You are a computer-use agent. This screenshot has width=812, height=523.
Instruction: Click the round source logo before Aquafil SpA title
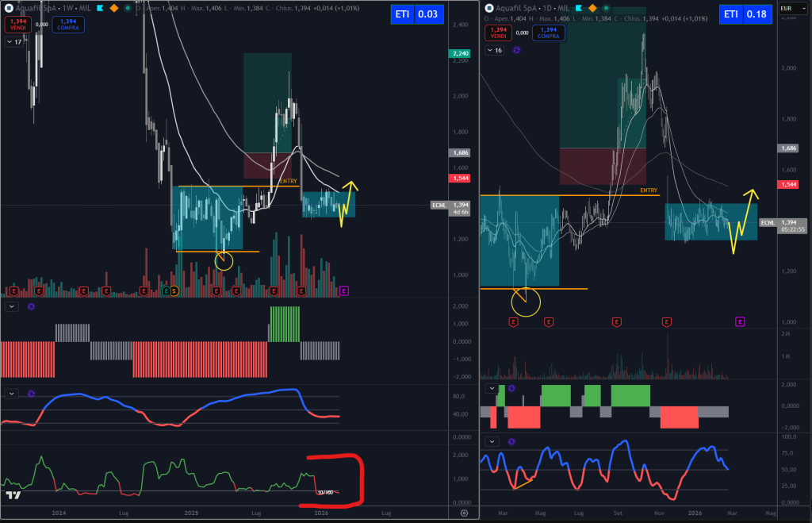click(9, 7)
